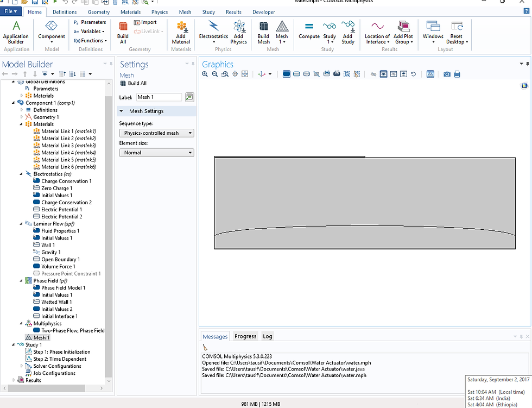Click the rename icon beside the Label field
The width and height of the screenshot is (532, 408).
point(189,97)
